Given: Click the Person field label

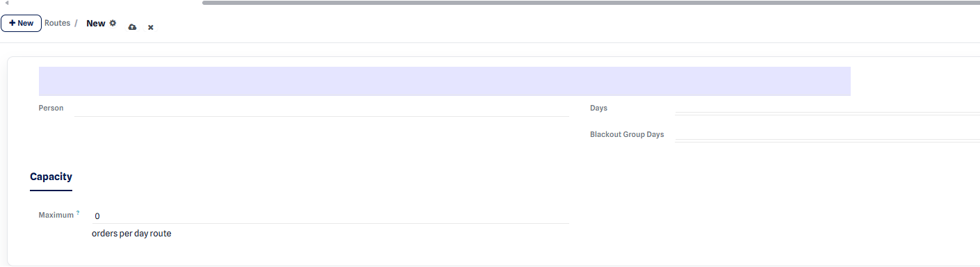Looking at the screenshot, I should click(51, 108).
